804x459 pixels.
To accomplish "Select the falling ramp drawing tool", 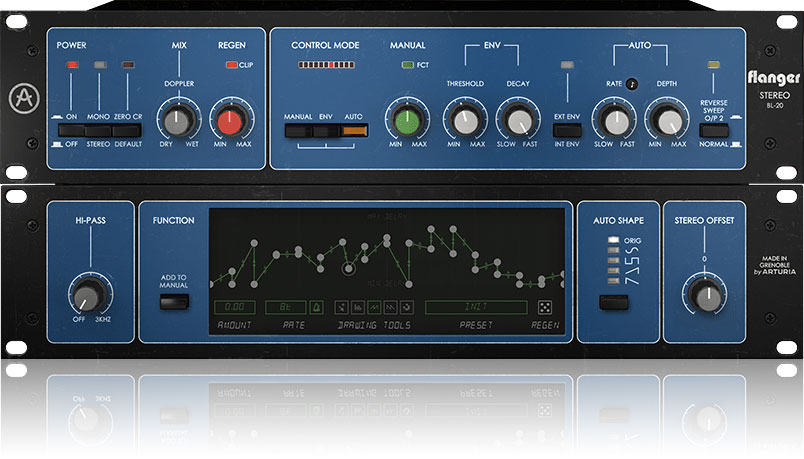I will [390, 307].
